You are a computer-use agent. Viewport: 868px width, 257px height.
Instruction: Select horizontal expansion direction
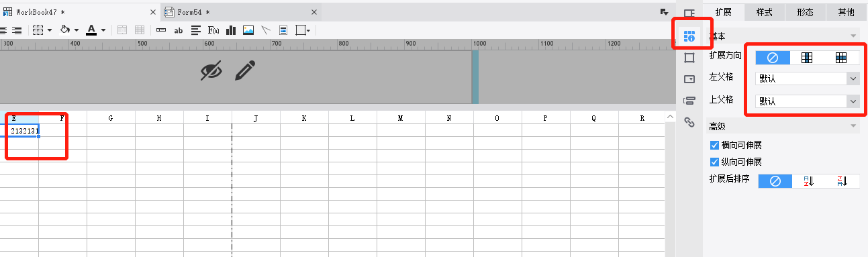pos(841,58)
